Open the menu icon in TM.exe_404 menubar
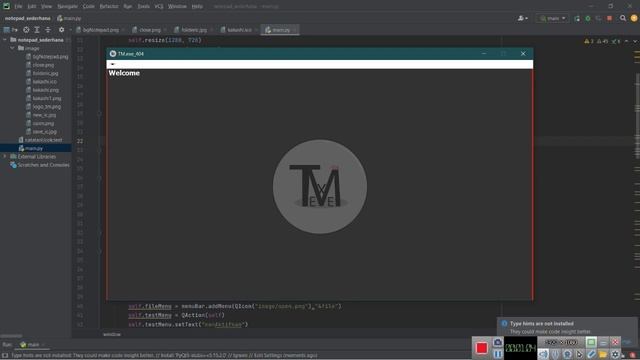The height and width of the screenshot is (360, 640). point(113,64)
